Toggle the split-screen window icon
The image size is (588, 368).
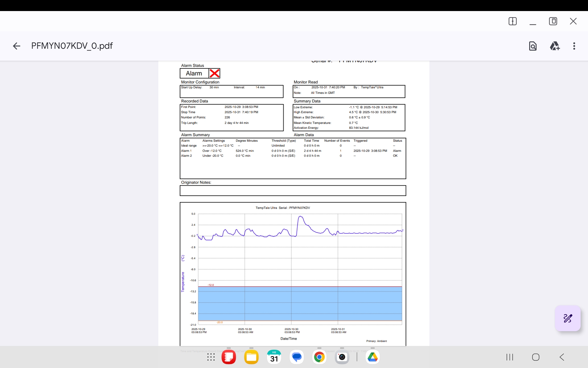tap(512, 21)
